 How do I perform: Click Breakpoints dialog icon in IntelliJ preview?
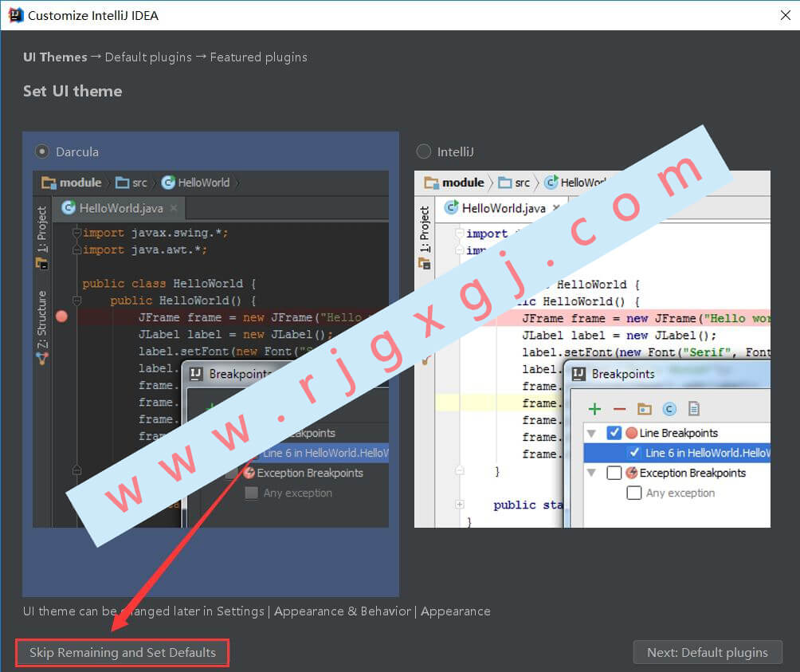[x=578, y=374]
